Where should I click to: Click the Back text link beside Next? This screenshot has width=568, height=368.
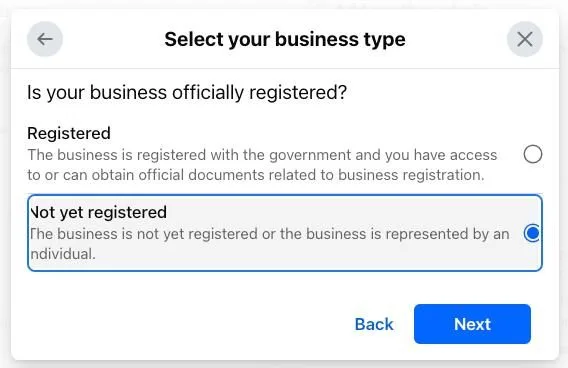pyautogui.click(x=374, y=324)
